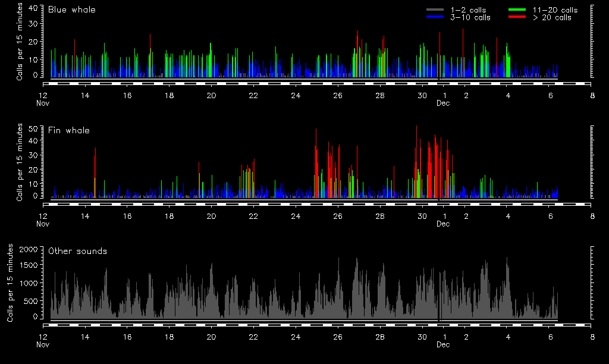Select the "> 20 calls" legend text
This screenshot has width=609, height=364.
[x=552, y=17]
